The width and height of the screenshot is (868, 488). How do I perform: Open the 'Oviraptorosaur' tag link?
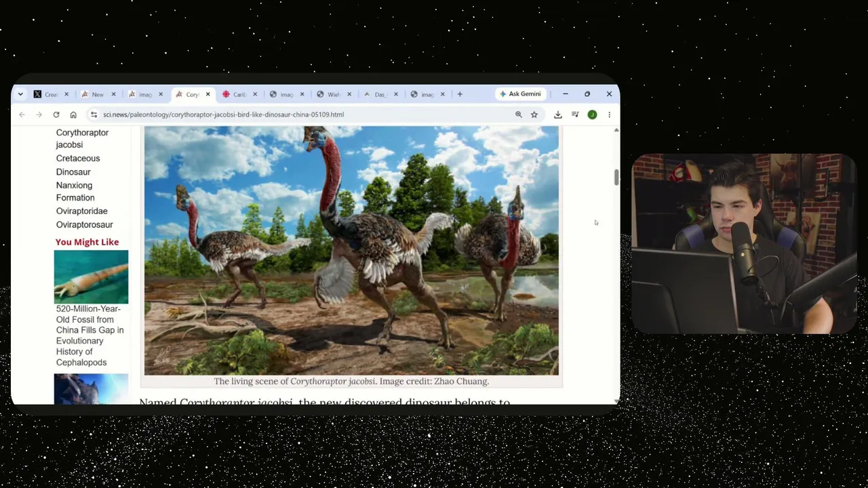tap(84, 225)
